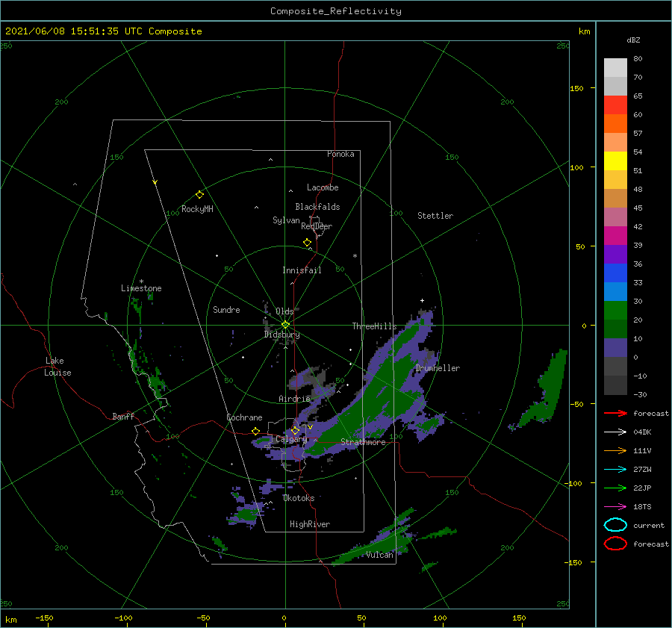Click the HighRiver label
This screenshot has height=628, width=672.
310,524
